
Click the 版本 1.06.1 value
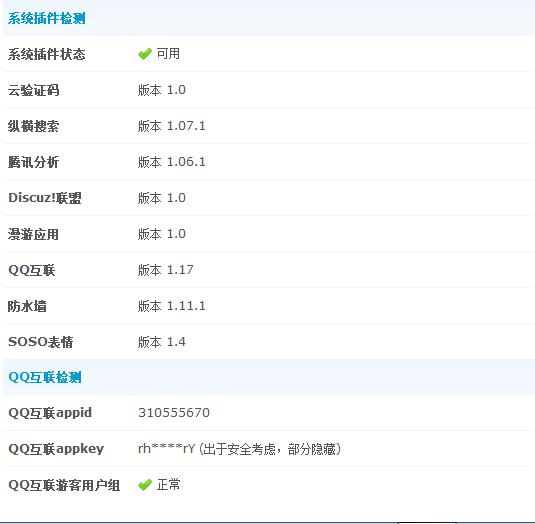172,162
